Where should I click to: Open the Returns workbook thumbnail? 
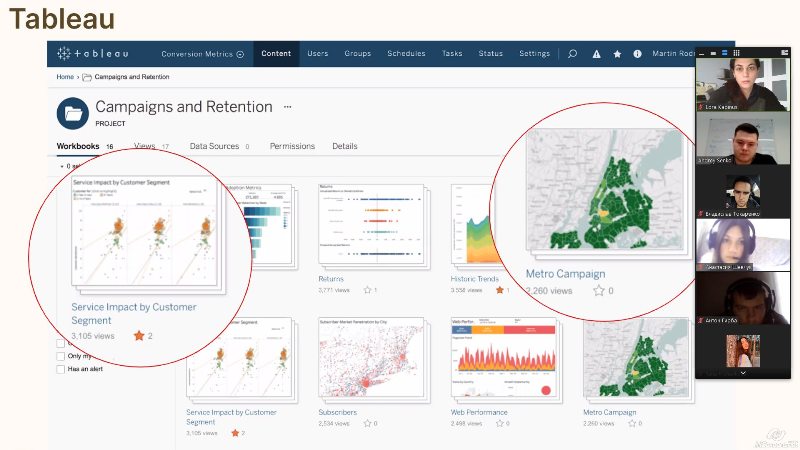coord(371,224)
